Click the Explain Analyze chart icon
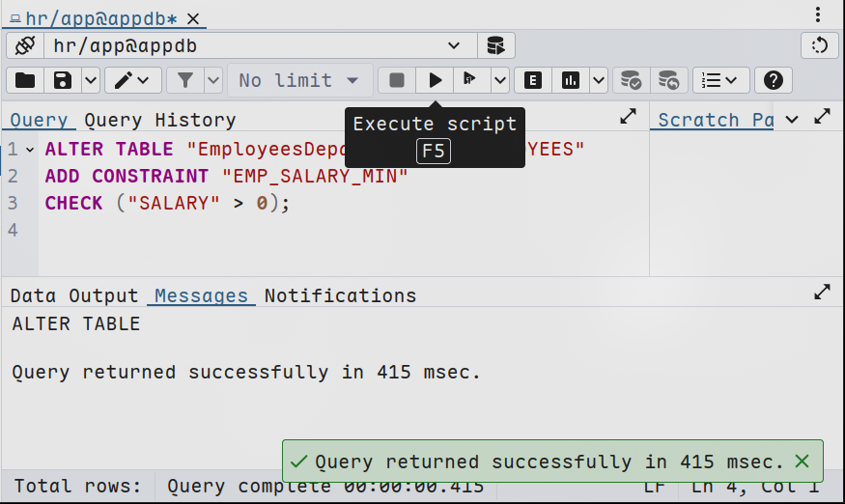 tap(571, 80)
